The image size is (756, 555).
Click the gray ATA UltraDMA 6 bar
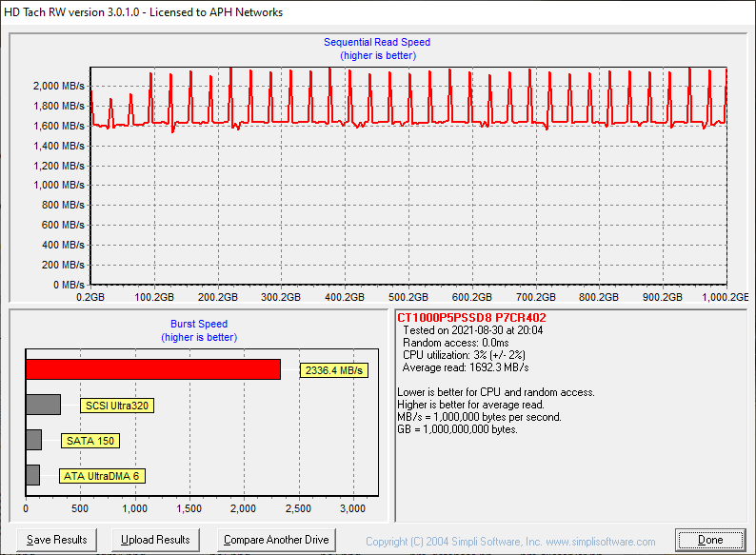(x=32, y=475)
